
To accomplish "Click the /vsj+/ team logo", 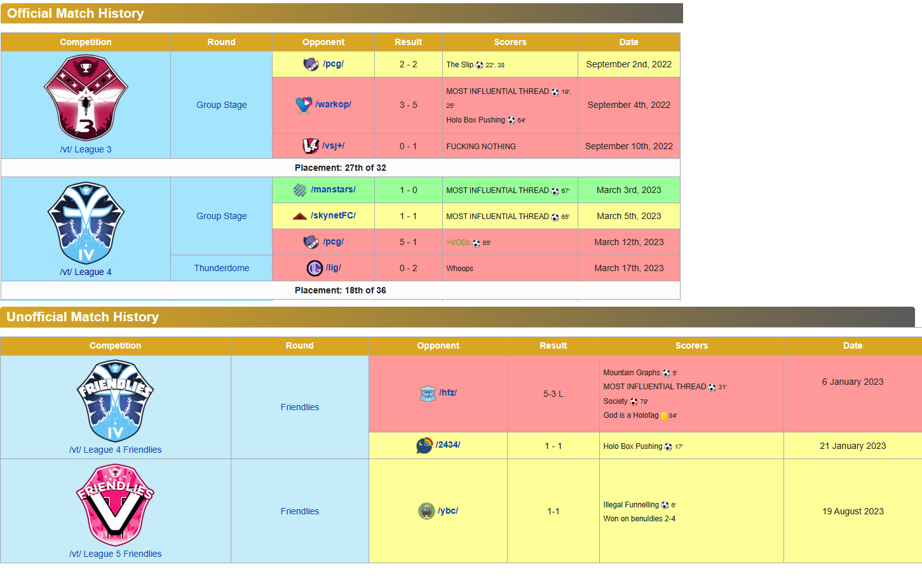I will click(311, 146).
